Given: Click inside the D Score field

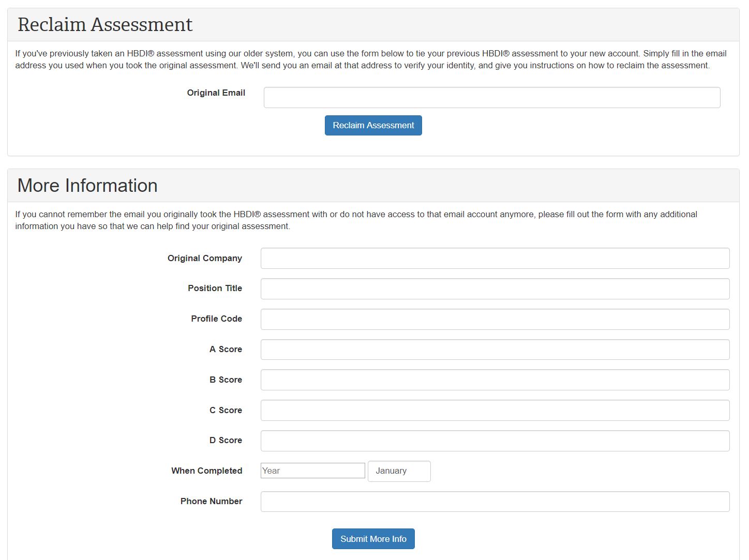Looking at the screenshot, I should pyautogui.click(x=495, y=441).
